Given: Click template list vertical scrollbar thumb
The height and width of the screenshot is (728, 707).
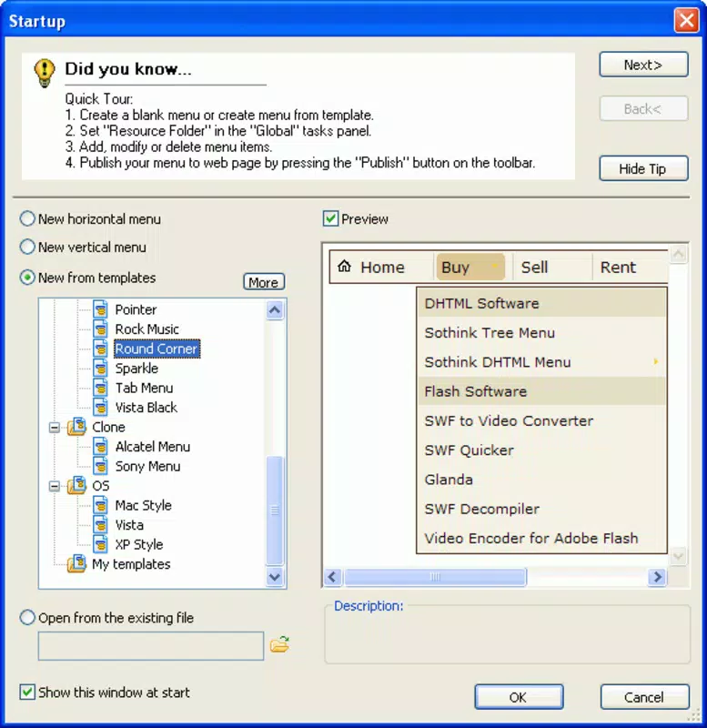Looking at the screenshot, I should (275, 511).
